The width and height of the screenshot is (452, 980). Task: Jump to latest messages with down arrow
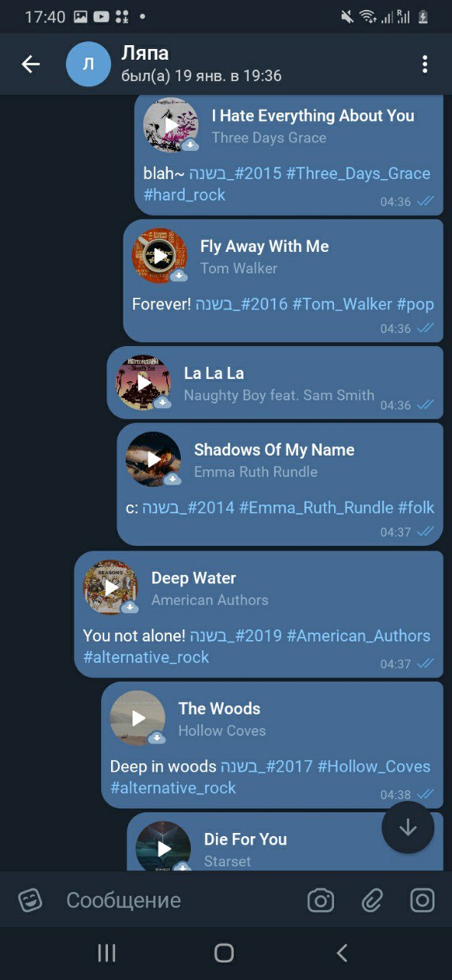coord(408,828)
